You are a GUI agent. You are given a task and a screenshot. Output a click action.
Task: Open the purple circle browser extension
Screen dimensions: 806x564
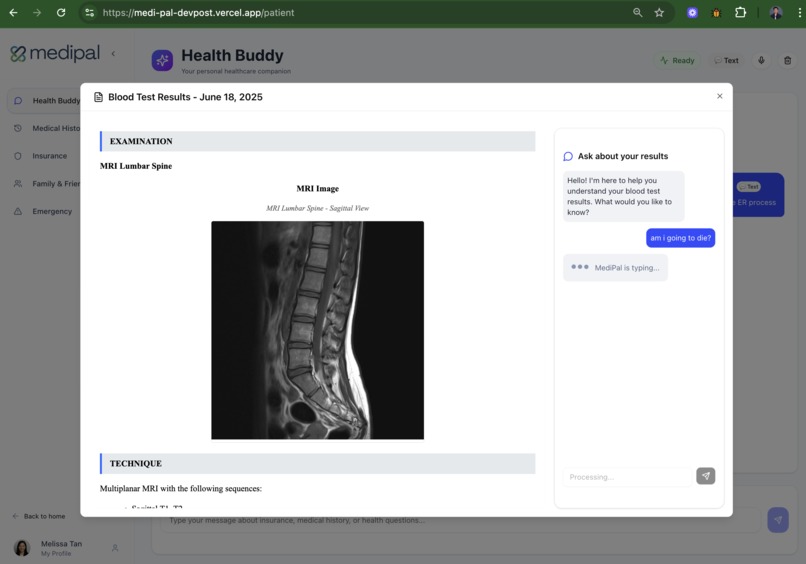coord(692,13)
